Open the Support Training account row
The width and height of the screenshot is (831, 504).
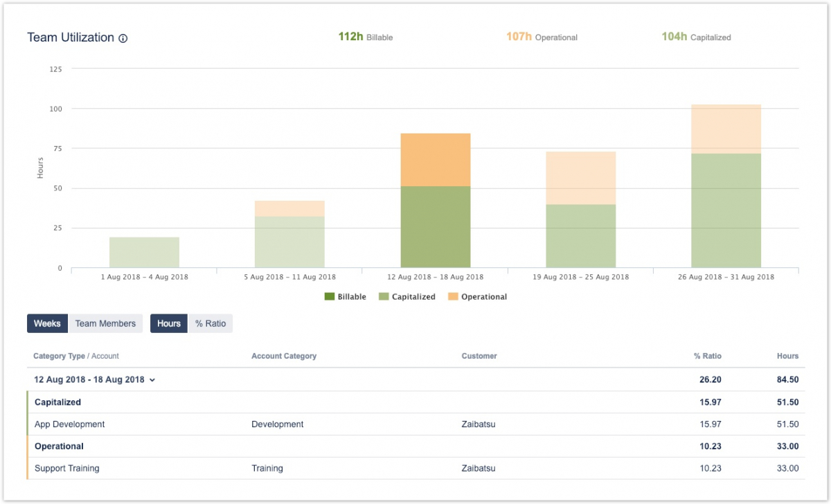67,469
